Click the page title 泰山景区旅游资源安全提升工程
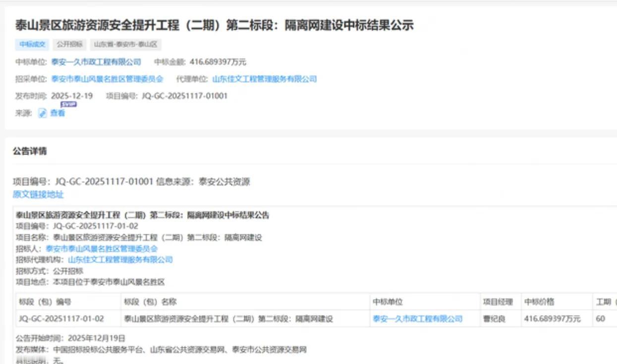Image resolution: width=617 pixels, height=364 pixels. click(x=214, y=25)
